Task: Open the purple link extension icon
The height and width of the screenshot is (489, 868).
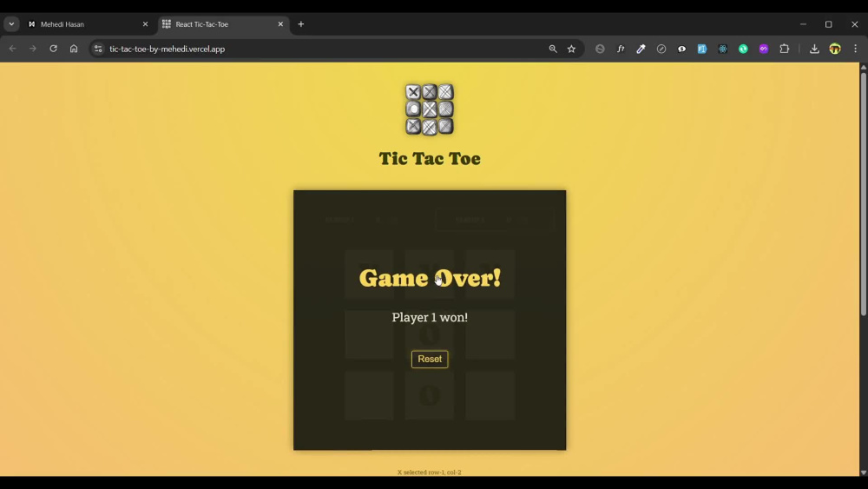Action: (763, 49)
